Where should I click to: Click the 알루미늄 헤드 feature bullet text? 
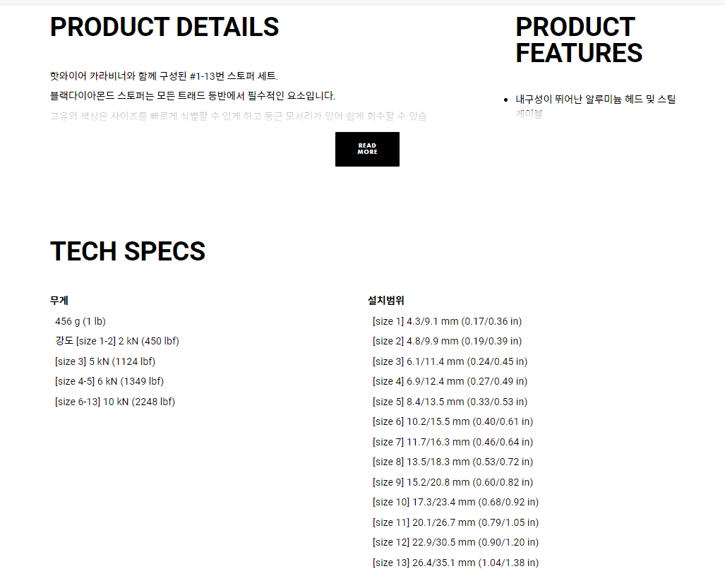(596, 100)
